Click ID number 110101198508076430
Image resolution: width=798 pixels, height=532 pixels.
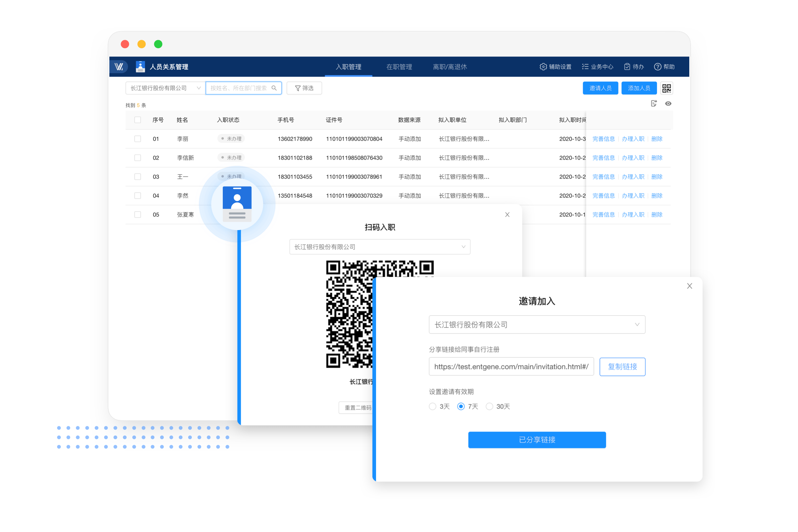click(x=354, y=158)
